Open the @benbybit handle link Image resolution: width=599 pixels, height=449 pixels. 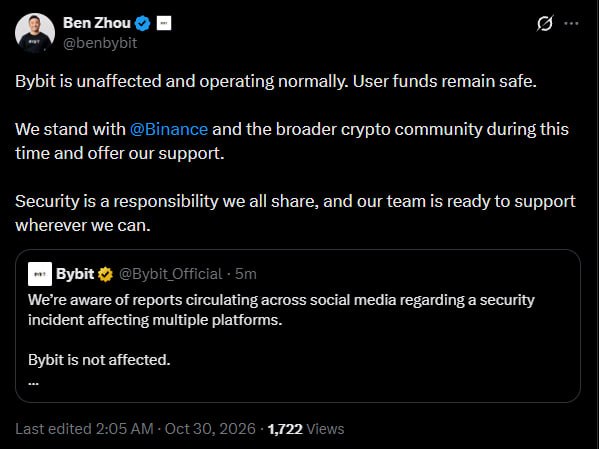(x=100, y=43)
